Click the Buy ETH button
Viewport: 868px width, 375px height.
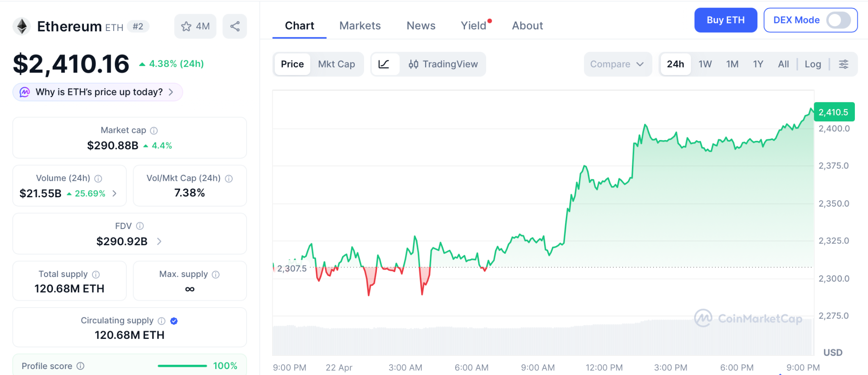pos(725,20)
